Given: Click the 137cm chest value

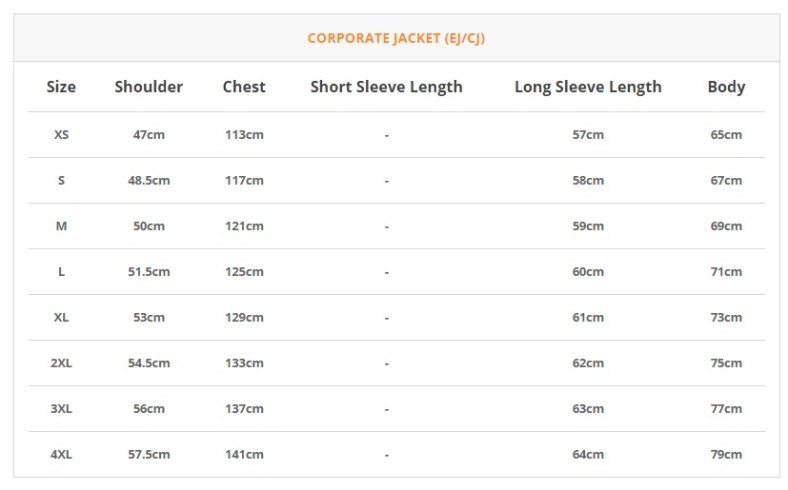Looking at the screenshot, I should 244,408.
